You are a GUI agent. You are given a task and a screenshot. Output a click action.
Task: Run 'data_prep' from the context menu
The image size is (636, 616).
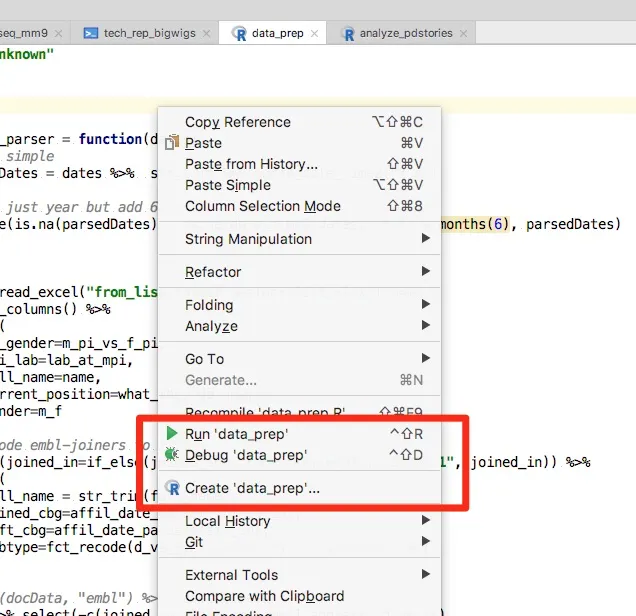click(299, 434)
